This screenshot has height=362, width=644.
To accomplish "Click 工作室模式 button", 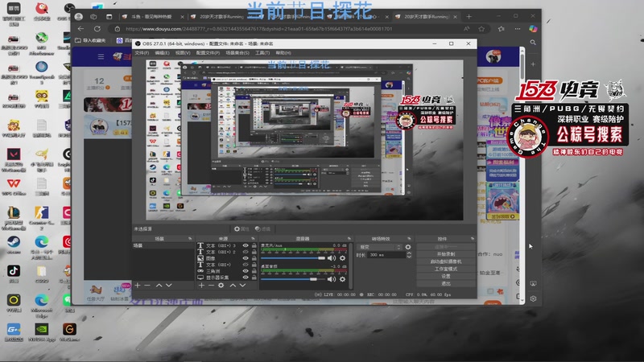I will pos(446,269).
